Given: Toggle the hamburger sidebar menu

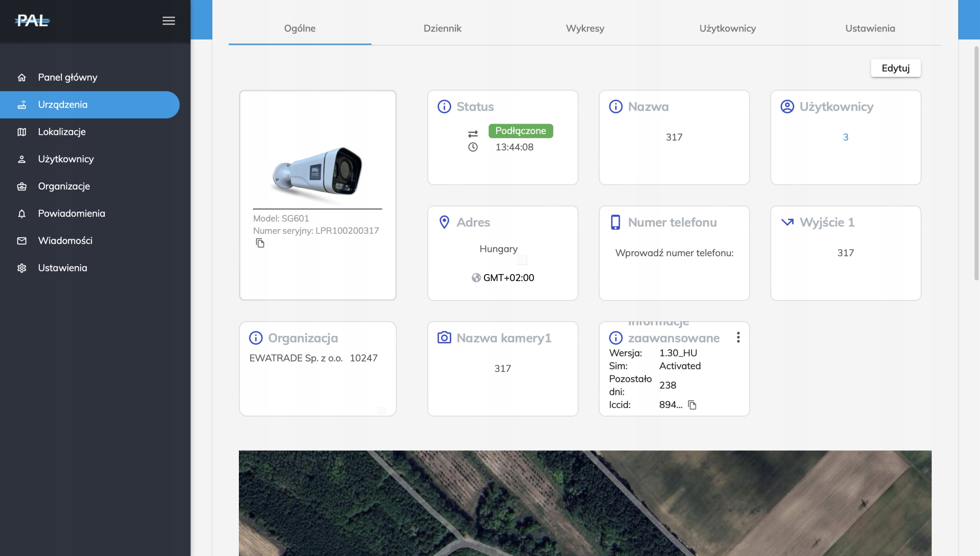Looking at the screenshot, I should point(168,21).
